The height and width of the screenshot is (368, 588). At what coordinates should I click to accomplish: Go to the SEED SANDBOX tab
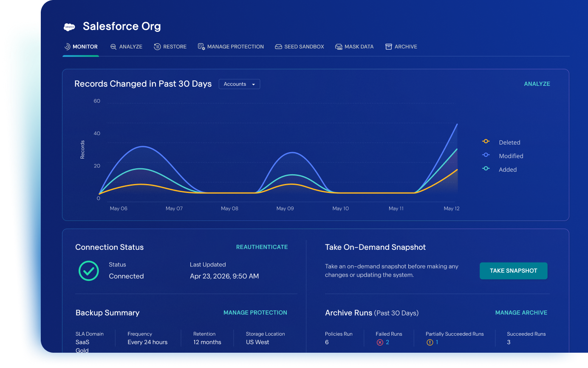pos(300,47)
